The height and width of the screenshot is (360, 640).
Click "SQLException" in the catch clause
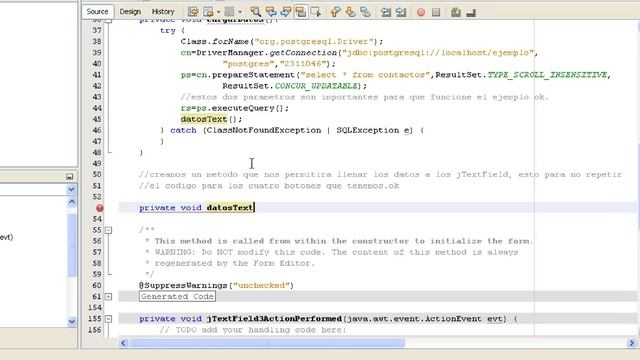tap(368, 130)
